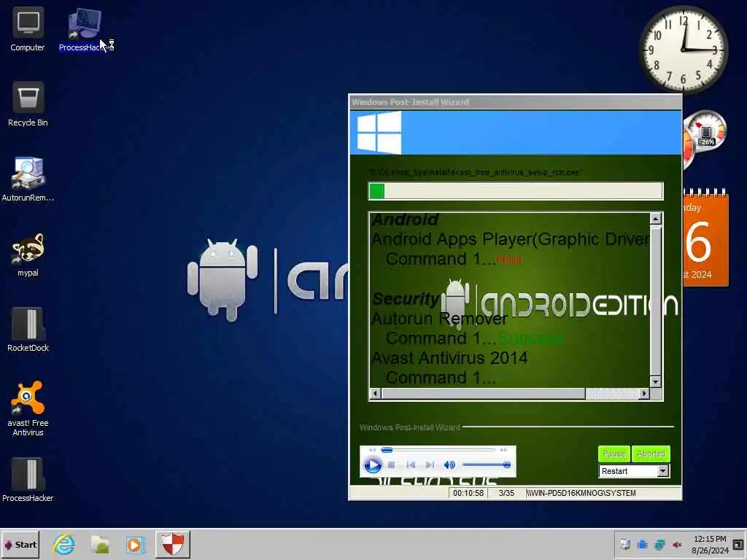Click the green installation progress bar
Image resolution: width=747 pixels, height=560 pixels.
click(516, 191)
